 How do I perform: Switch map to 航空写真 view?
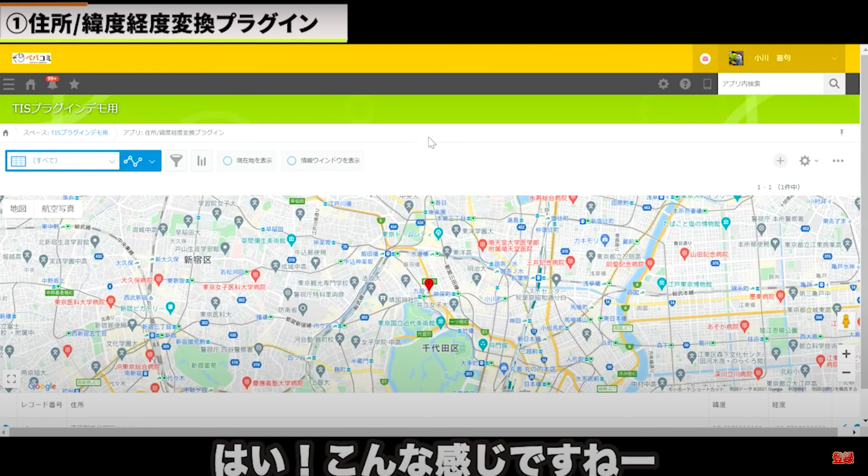pos(58,208)
